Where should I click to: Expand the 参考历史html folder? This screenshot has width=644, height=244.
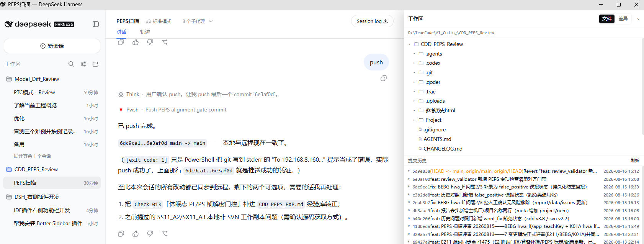coord(414,110)
